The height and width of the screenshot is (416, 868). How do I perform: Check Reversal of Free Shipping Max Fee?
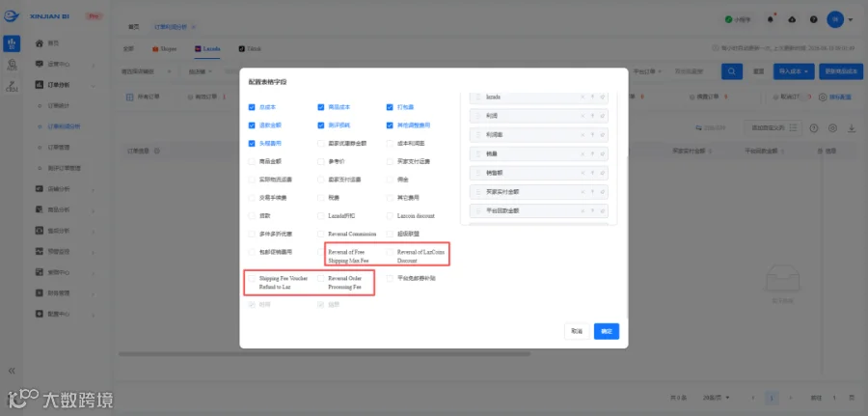[x=321, y=252]
